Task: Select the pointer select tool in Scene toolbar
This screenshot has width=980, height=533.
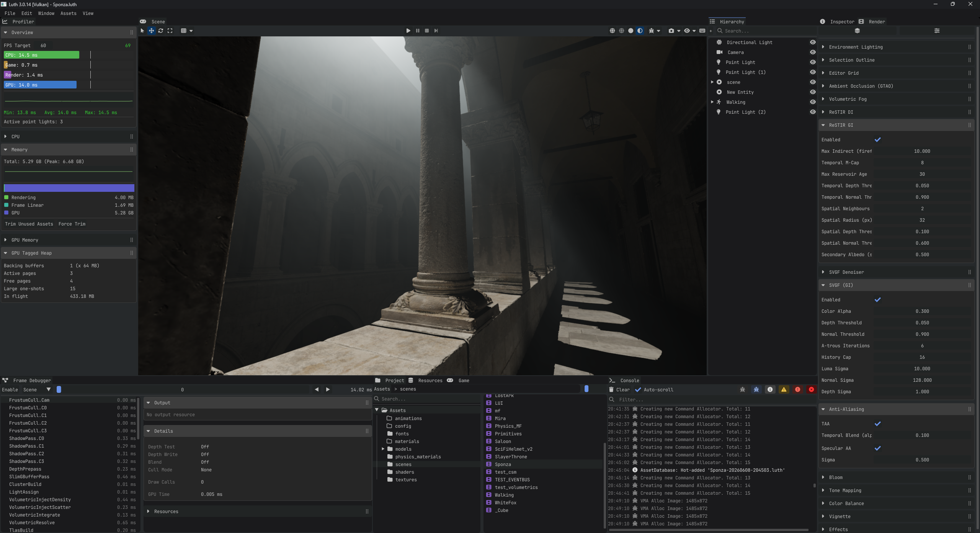Action: (x=142, y=31)
